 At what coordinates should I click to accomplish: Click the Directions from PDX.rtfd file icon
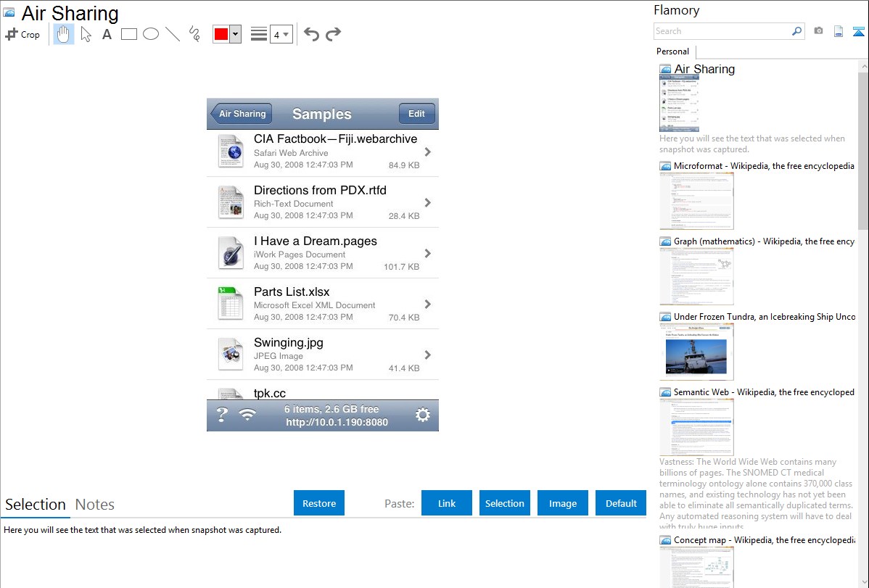coord(231,202)
